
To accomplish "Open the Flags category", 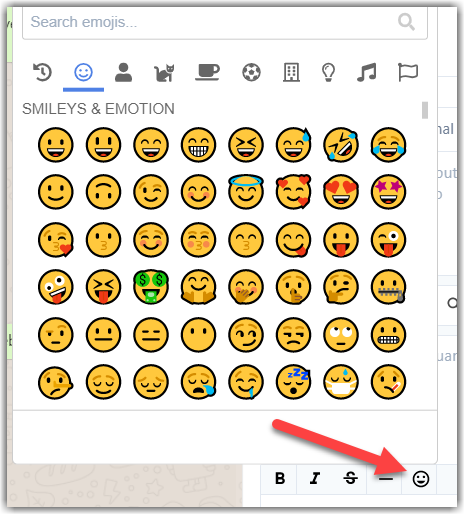I will pyautogui.click(x=408, y=72).
